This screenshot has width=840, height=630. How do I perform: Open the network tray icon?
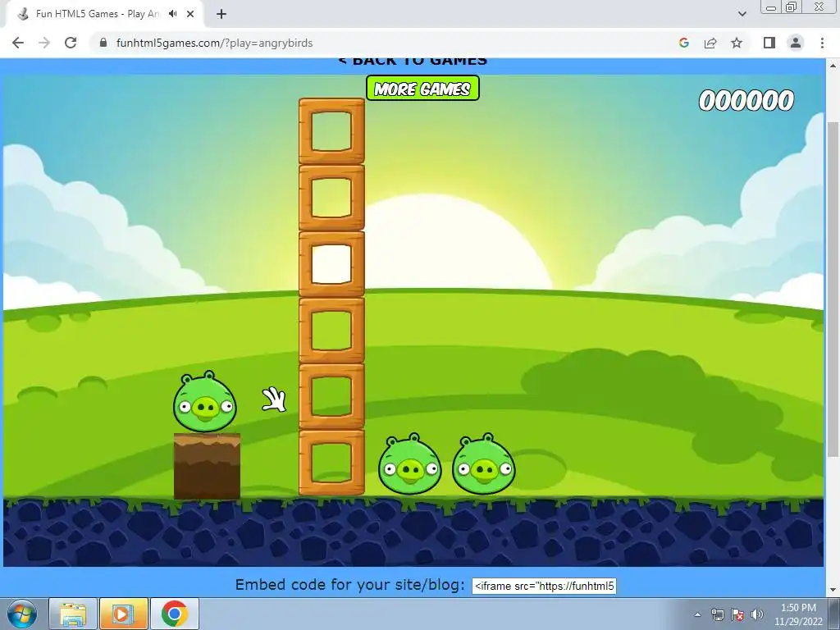tap(717, 614)
